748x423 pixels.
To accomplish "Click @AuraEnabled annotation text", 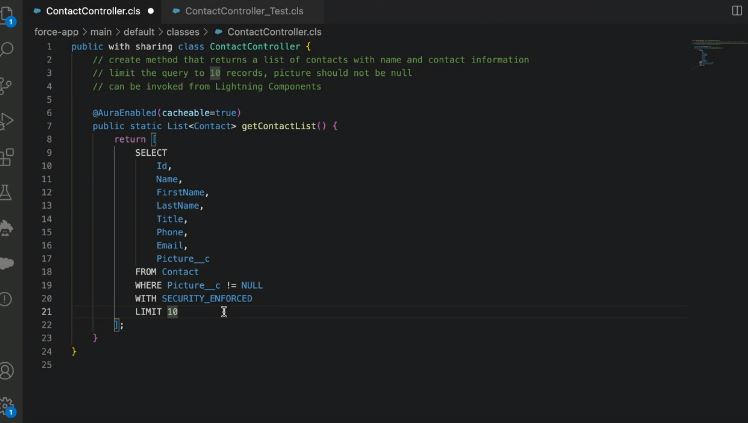I will [x=125, y=113].
